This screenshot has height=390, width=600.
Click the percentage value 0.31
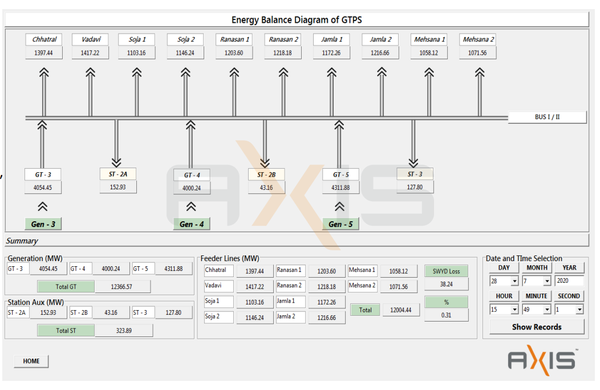coord(446,315)
